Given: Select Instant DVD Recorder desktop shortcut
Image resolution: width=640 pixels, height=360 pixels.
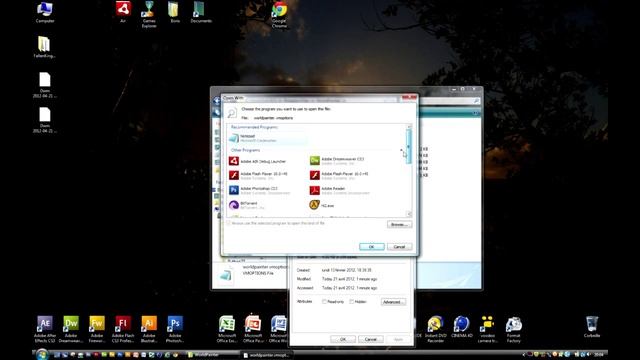Looking at the screenshot, I should click(436, 329).
